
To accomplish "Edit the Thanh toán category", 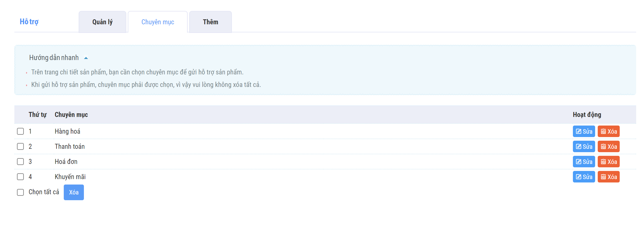I will coord(583,147).
